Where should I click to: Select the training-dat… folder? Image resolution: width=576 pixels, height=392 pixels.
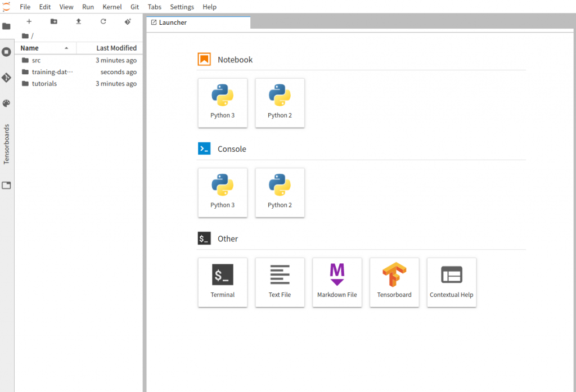pos(79,72)
